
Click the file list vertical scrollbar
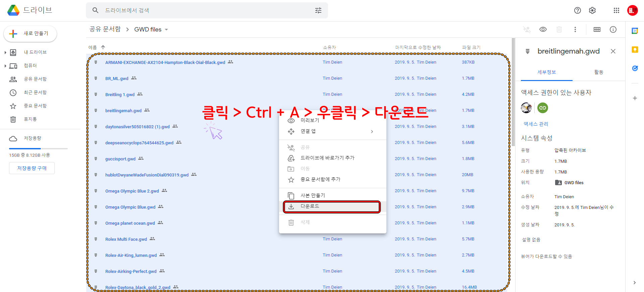513,92
